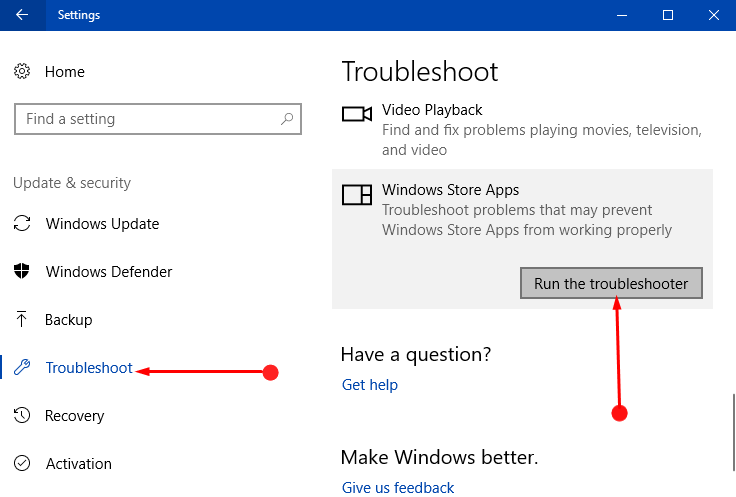Close the Settings window
The width and height of the screenshot is (736, 497).
point(713,15)
